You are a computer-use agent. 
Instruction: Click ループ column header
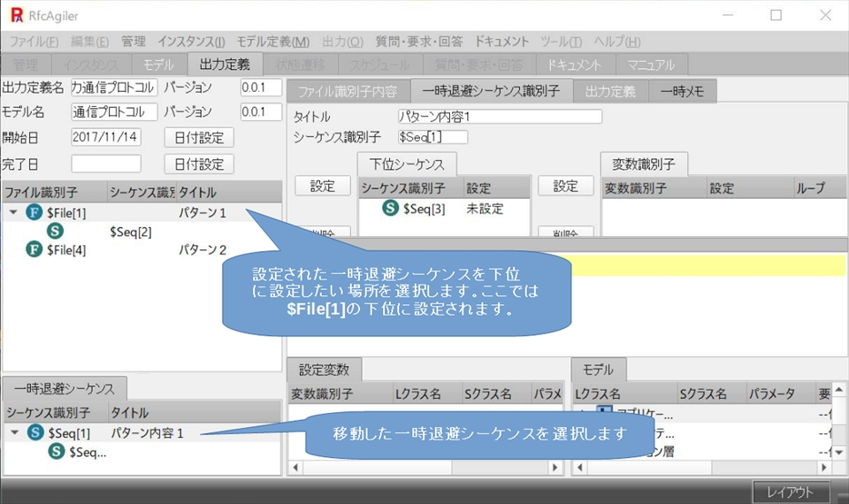[820, 187]
